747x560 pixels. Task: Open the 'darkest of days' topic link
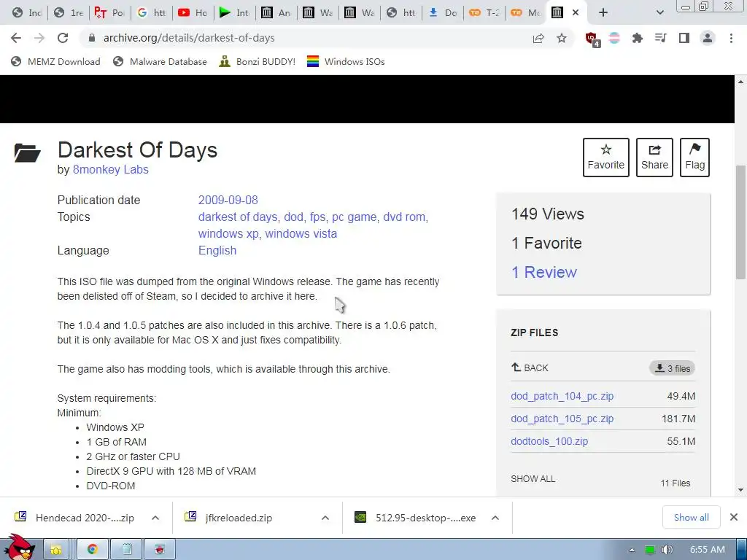[237, 217]
